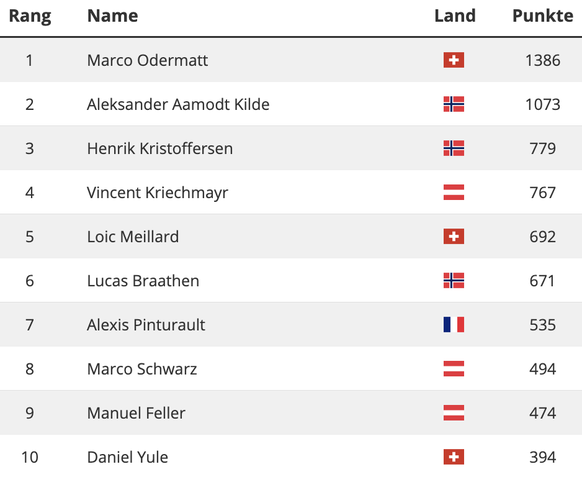Open Marco Odermatt's name entry
This screenshot has width=582, height=477.
coord(147,60)
